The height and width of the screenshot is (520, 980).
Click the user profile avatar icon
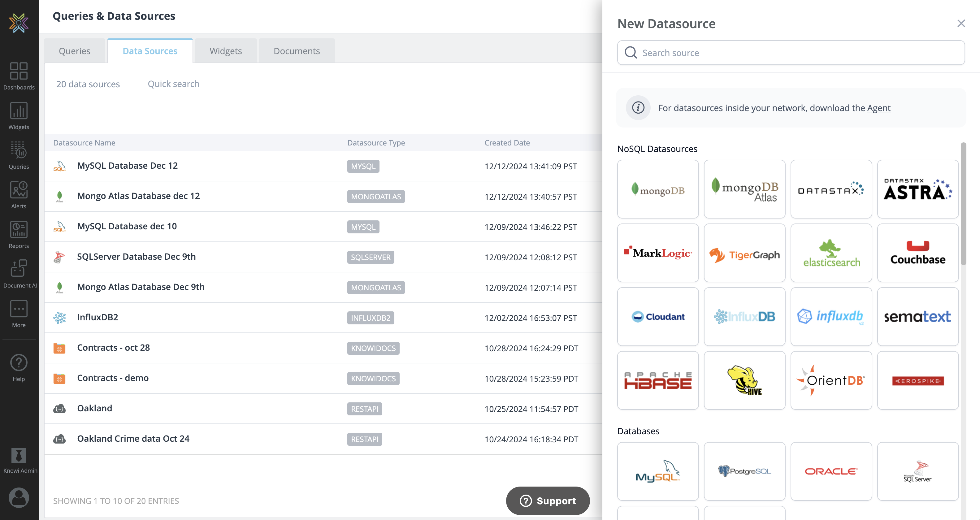19,497
